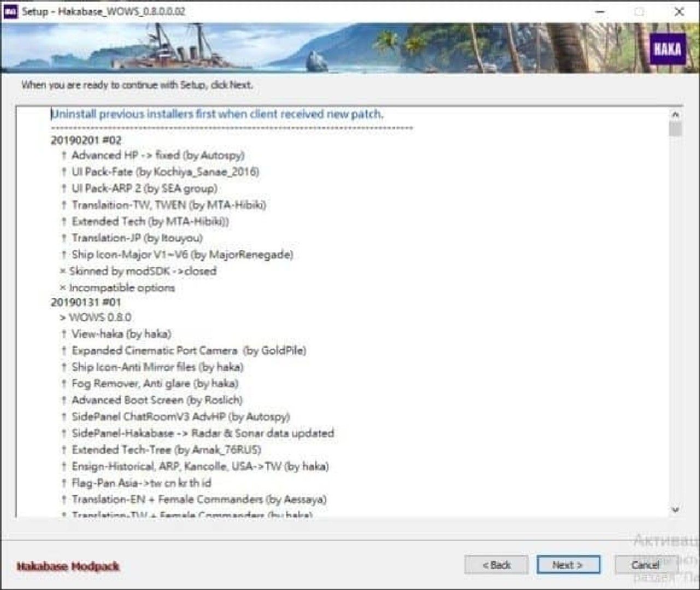
Task: Click the 'UI Pack-ARP 2 (by SEA group)' line
Action: pos(139,188)
